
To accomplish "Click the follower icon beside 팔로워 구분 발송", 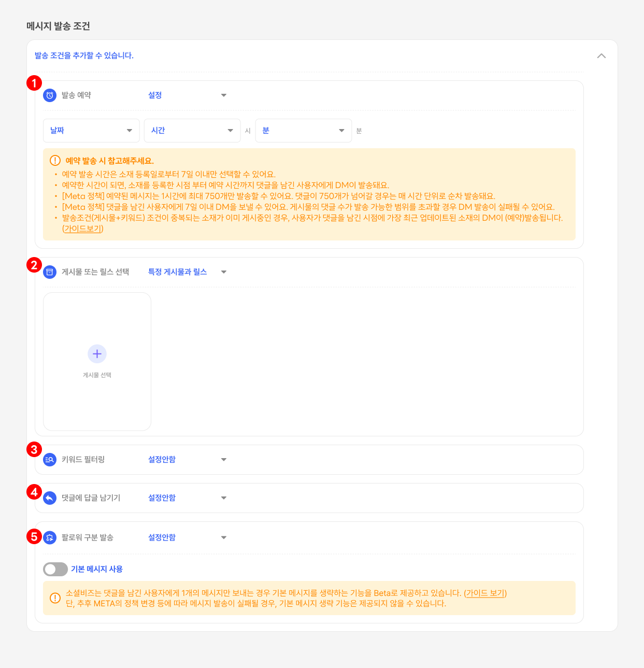I will 50,537.
